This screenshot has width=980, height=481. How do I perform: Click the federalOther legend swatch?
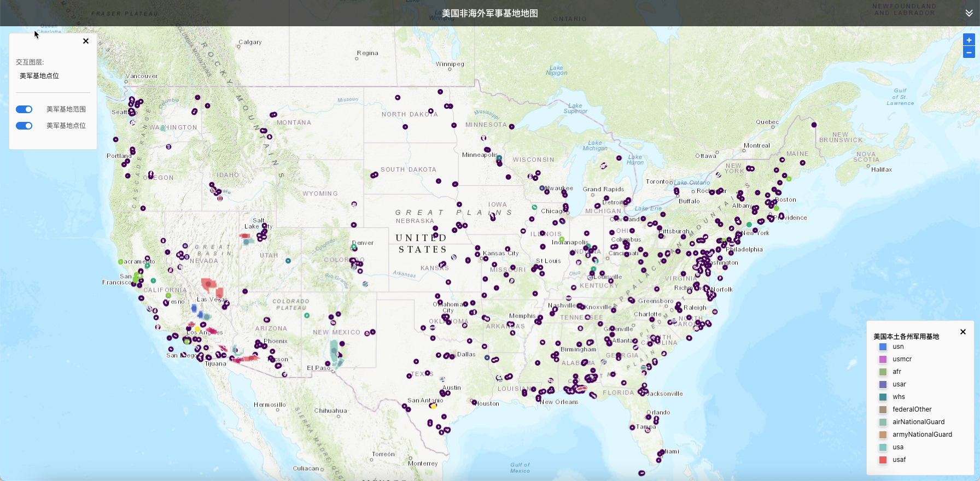(883, 409)
